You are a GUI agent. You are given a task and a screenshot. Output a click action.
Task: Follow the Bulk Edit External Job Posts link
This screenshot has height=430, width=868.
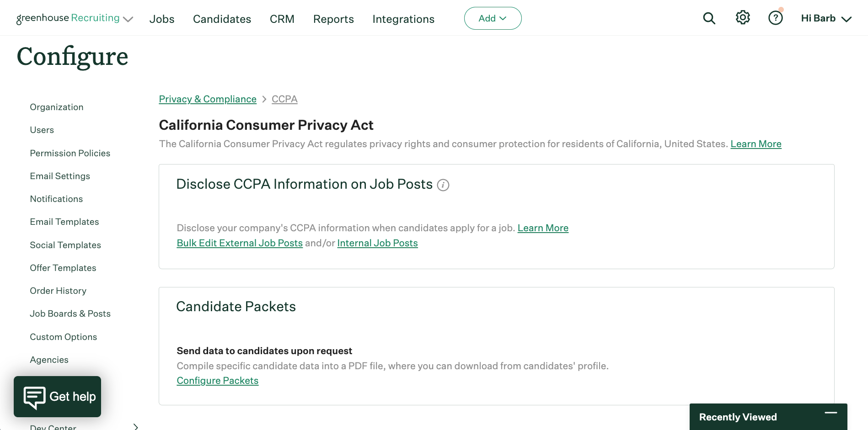(240, 243)
